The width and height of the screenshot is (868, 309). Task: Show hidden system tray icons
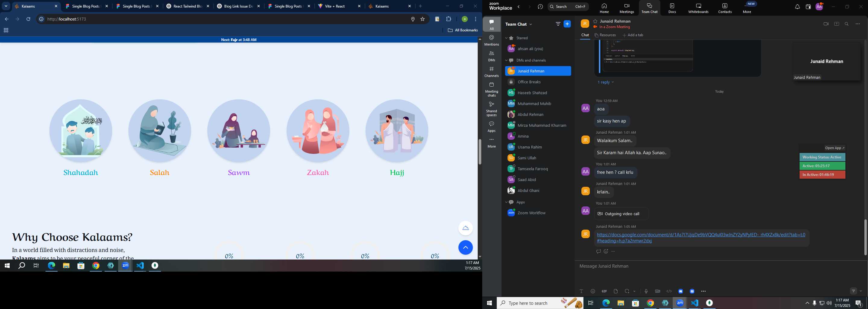[x=807, y=303]
